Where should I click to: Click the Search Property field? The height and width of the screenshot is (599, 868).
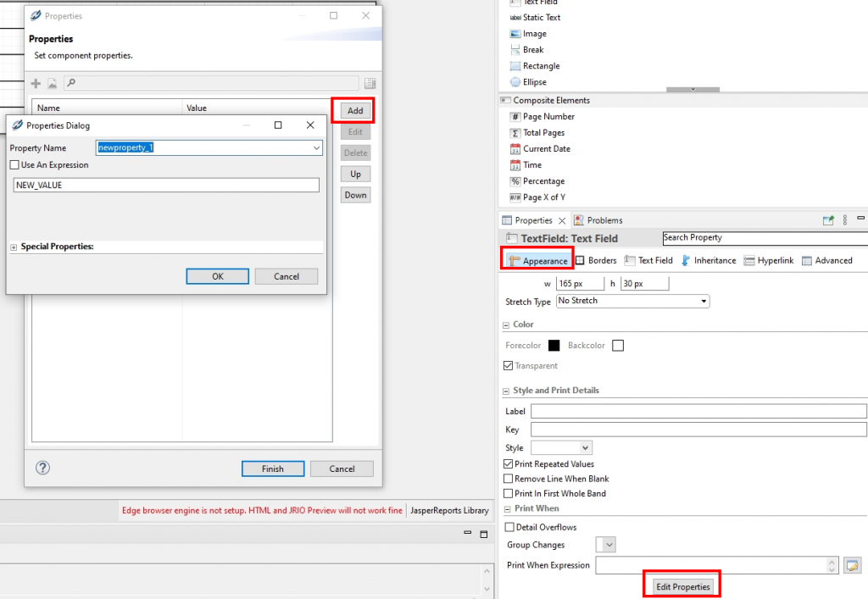[765, 238]
